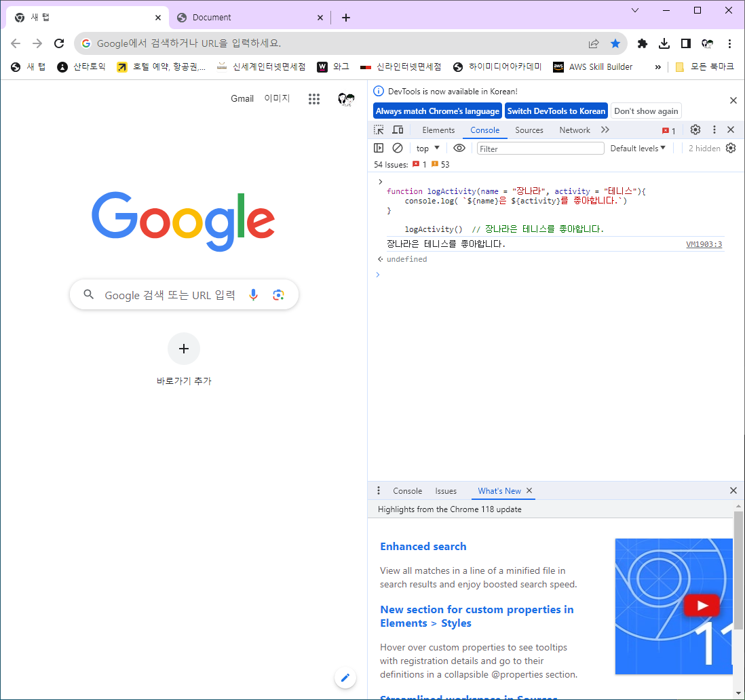Viewport: 745px width, 700px height.
Task: Reload the current page
Action: (59, 43)
